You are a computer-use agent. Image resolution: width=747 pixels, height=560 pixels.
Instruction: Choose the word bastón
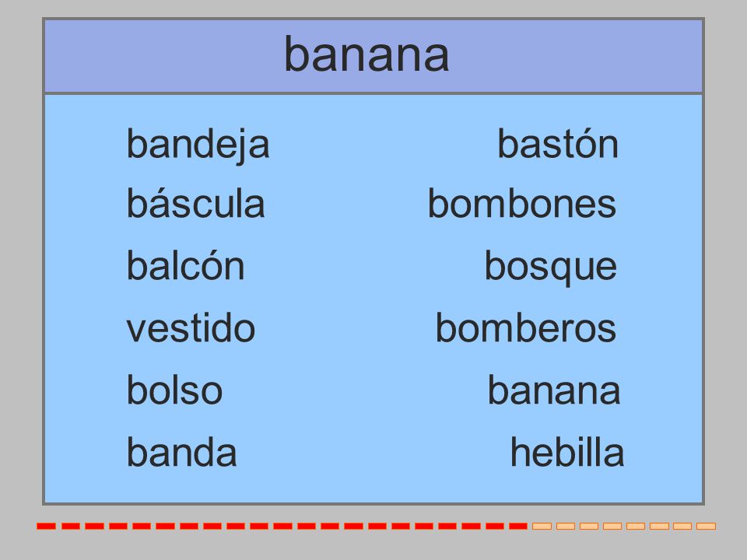558,143
